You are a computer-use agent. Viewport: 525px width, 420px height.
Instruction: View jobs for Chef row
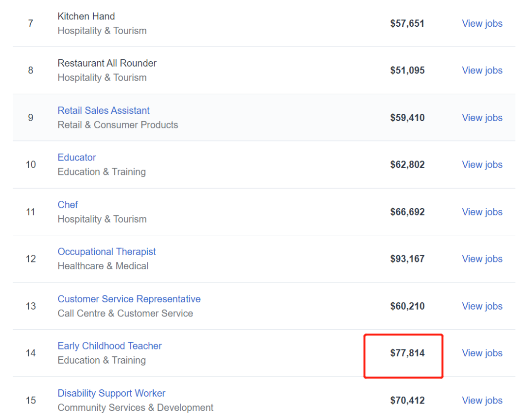(482, 212)
